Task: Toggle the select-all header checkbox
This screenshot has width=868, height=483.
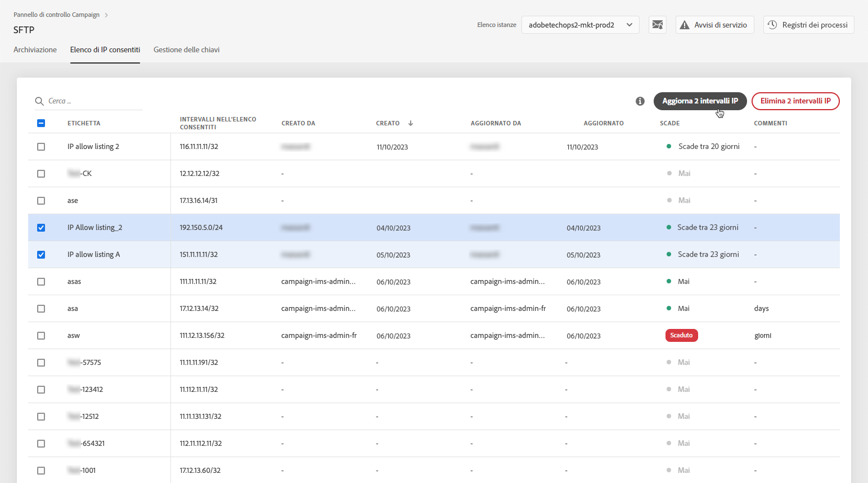Action: 41,123
